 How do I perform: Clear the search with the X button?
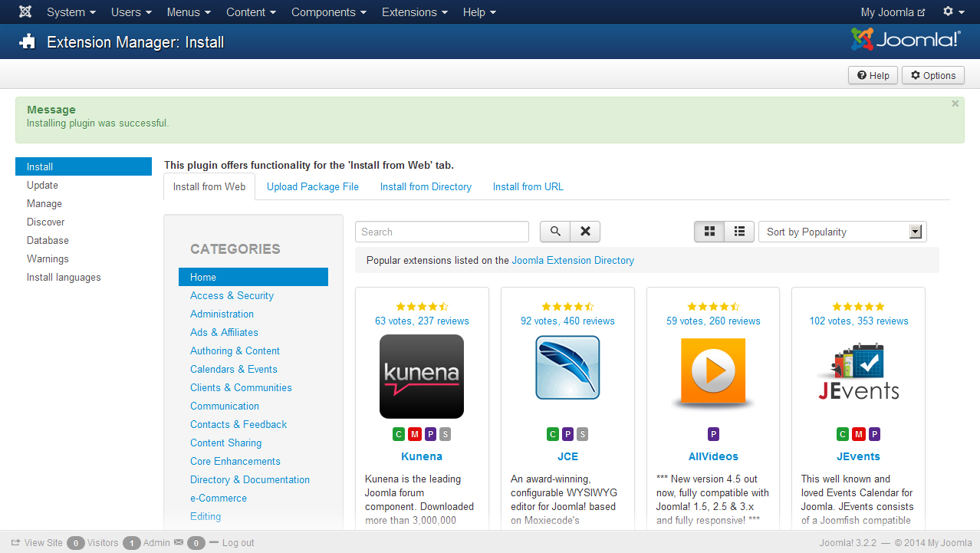click(x=585, y=232)
